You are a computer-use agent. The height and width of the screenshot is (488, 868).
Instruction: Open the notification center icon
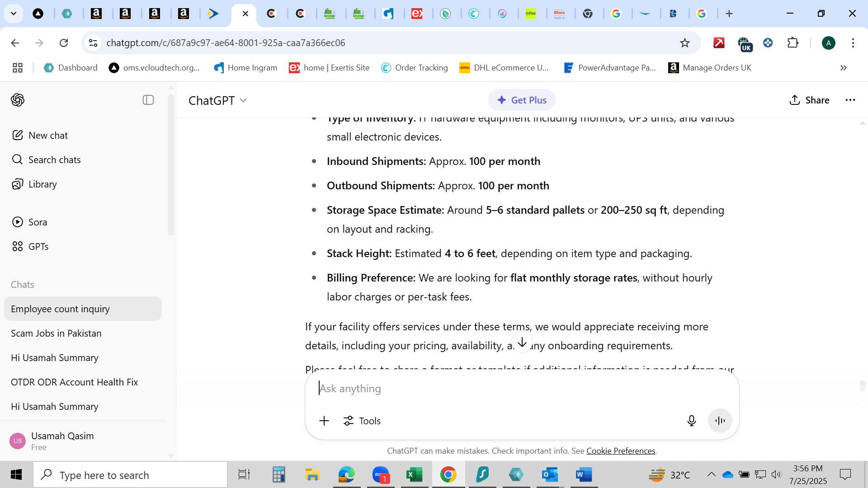[845, 474]
